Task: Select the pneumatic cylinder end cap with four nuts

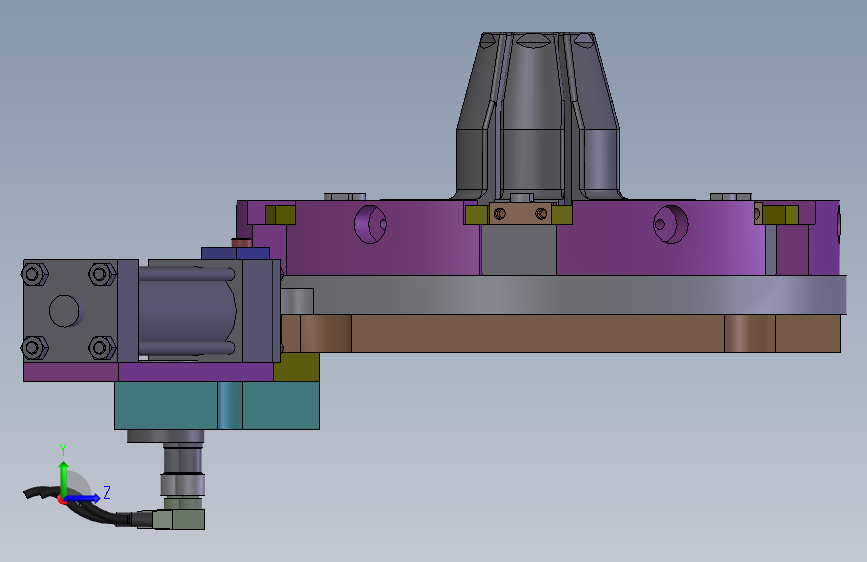Action: tap(70, 311)
